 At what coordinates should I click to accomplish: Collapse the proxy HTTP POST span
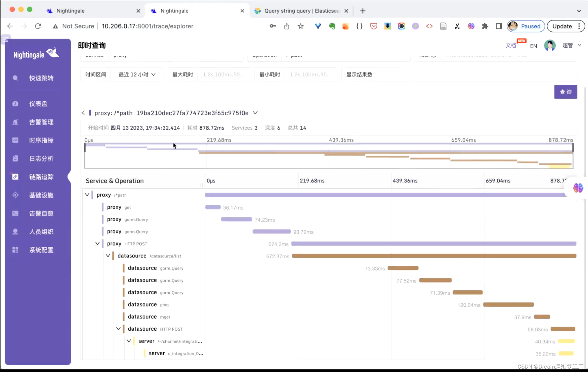point(98,244)
